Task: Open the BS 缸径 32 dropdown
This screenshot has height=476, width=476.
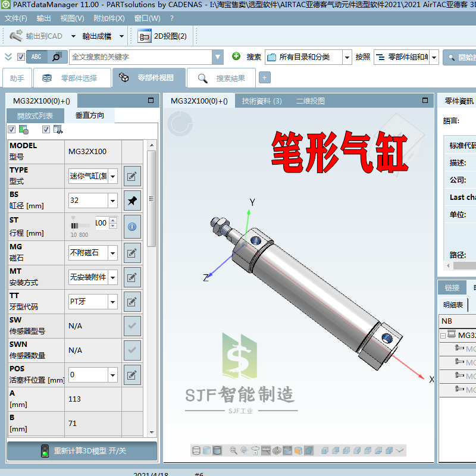Action: (x=112, y=201)
